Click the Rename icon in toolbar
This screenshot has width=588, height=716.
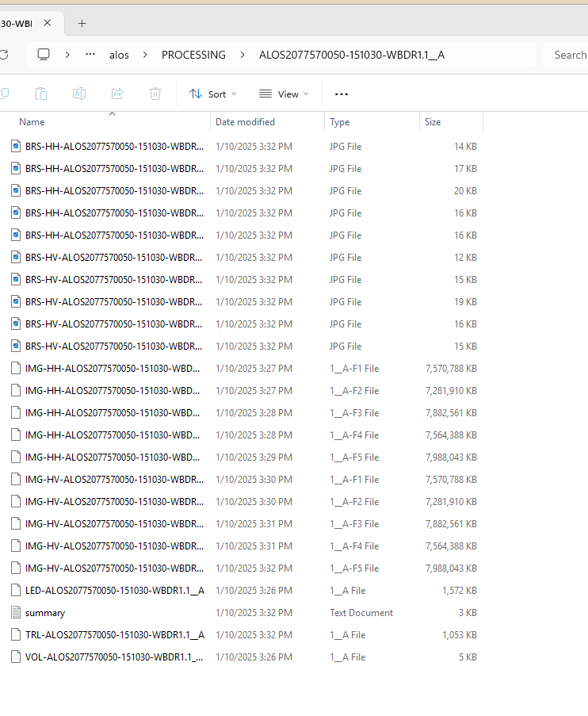pyautogui.click(x=79, y=94)
